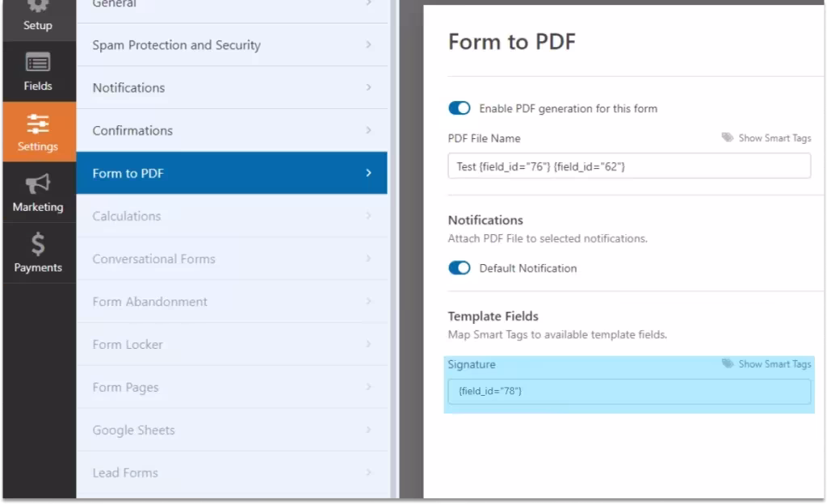Open the Form to PDF section

[x=231, y=173]
